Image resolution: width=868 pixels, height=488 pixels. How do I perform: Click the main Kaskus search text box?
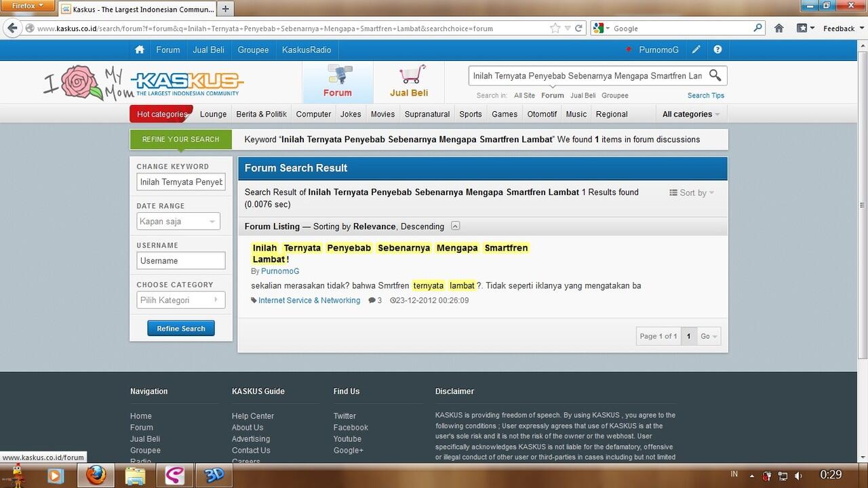[587, 76]
